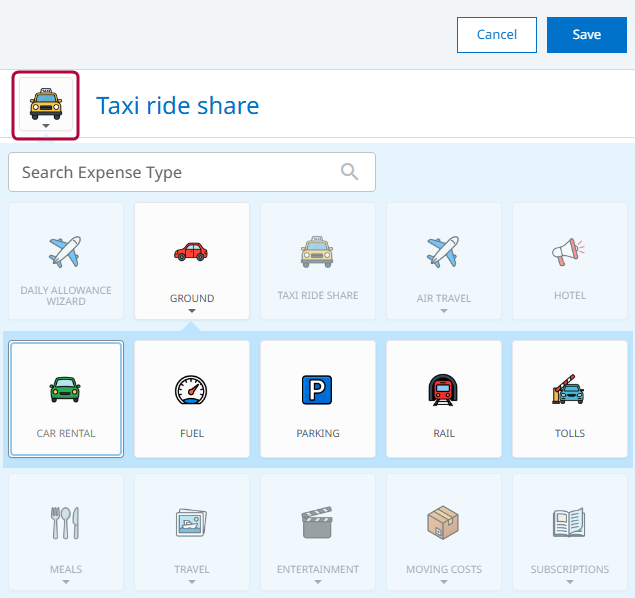Select the Parking expense type

tap(318, 398)
